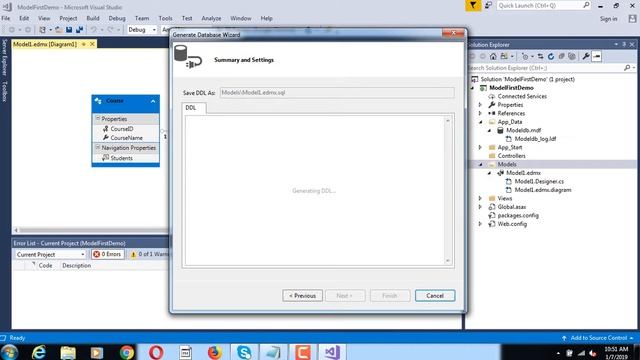
Task: Collapse the Course entity chevron
Action: click(x=153, y=101)
